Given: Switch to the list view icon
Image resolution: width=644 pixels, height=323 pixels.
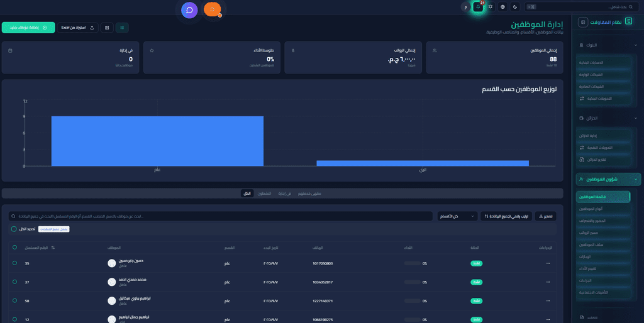Looking at the screenshot, I should click(x=122, y=28).
